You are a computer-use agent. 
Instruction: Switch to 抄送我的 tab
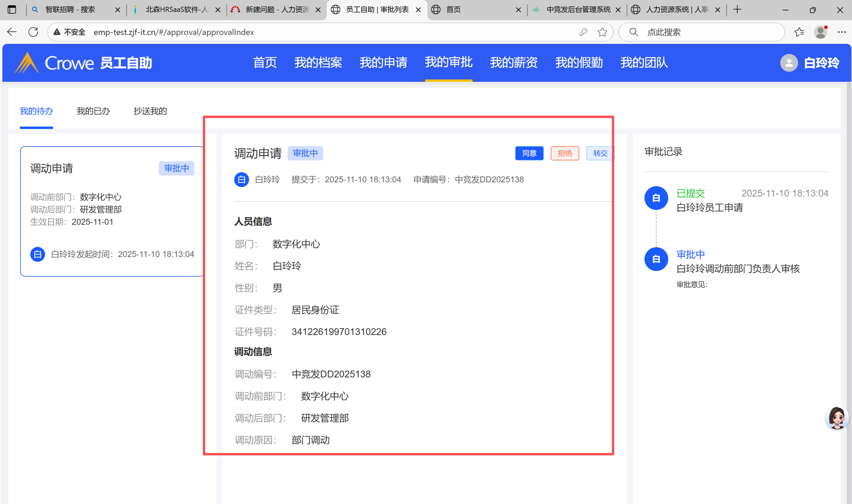[150, 111]
